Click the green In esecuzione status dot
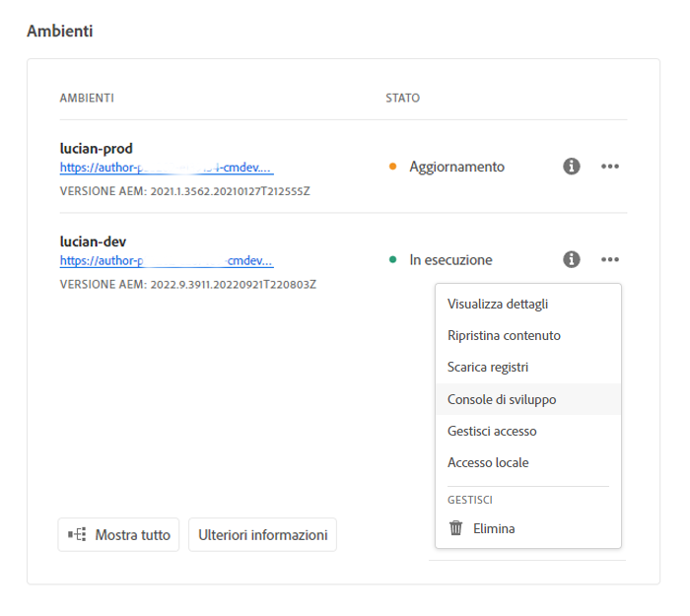 click(x=393, y=259)
